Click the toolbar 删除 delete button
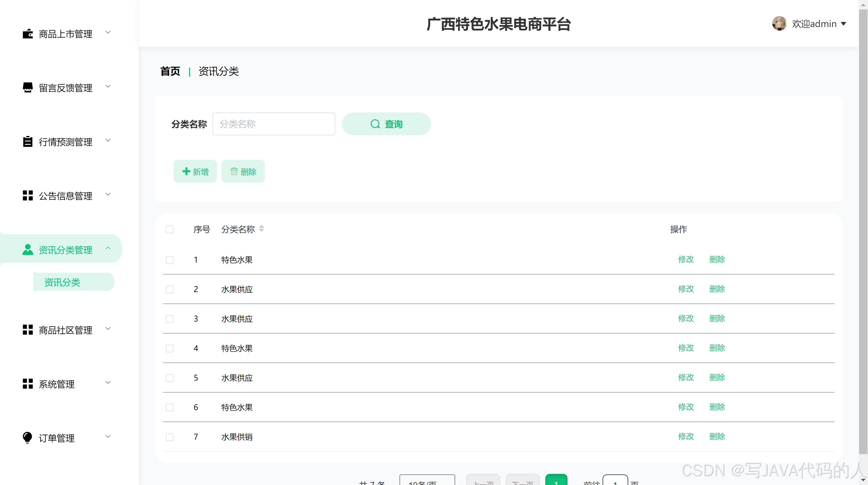Viewport: 868px width, 485px height. point(243,171)
